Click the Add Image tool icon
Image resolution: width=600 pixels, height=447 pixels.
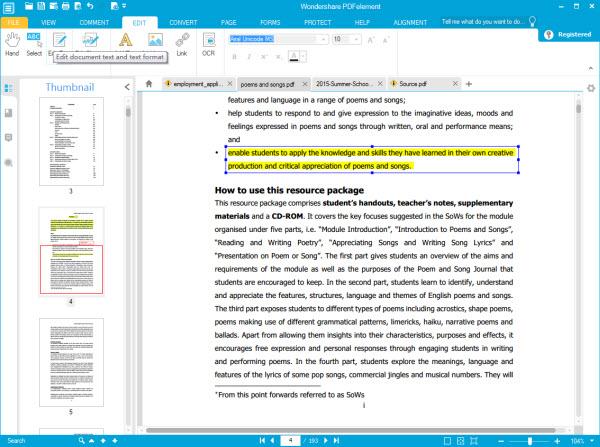point(155,40)
